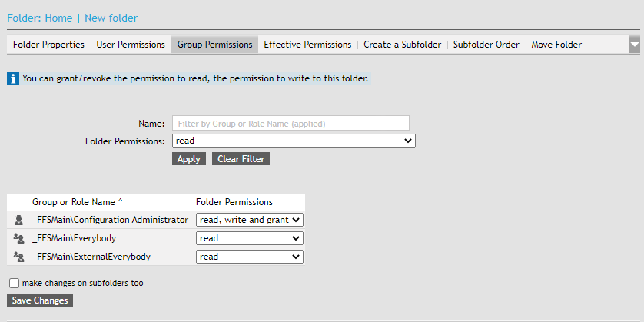Switch to the Folder Properties tab

point(48,45)
